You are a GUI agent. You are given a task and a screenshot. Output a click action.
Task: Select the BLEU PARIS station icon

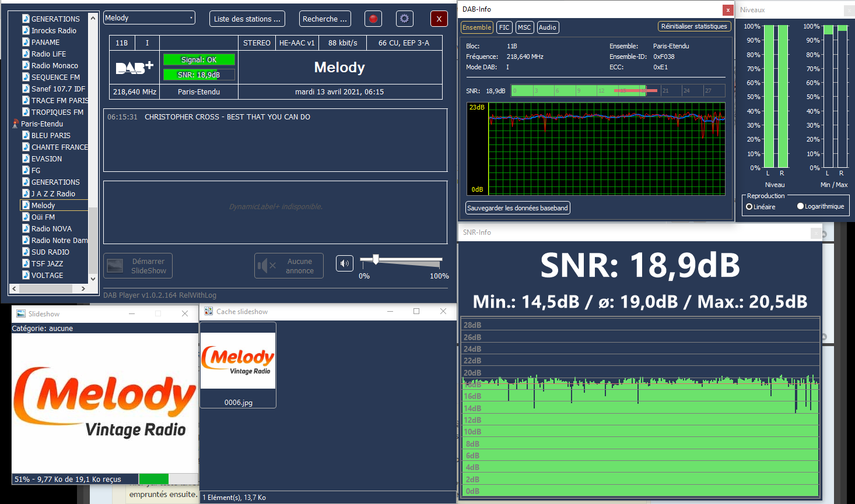[26, 135]
